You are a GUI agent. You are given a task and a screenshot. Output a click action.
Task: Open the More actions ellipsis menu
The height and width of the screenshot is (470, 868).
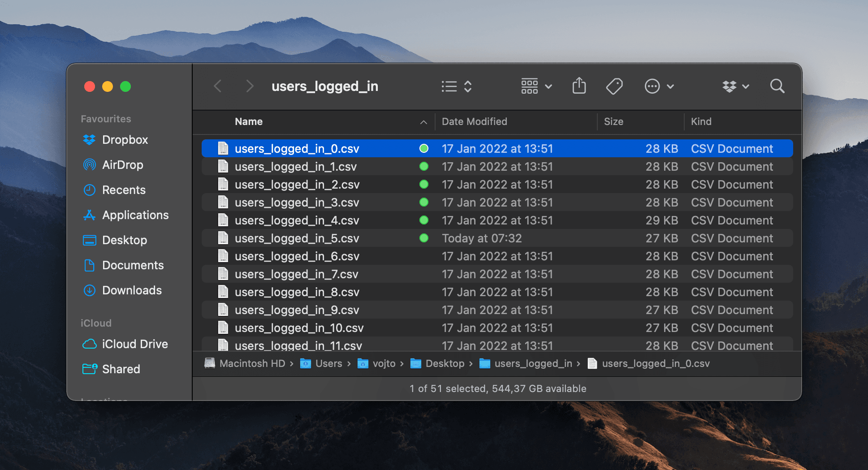click(659, 86)
